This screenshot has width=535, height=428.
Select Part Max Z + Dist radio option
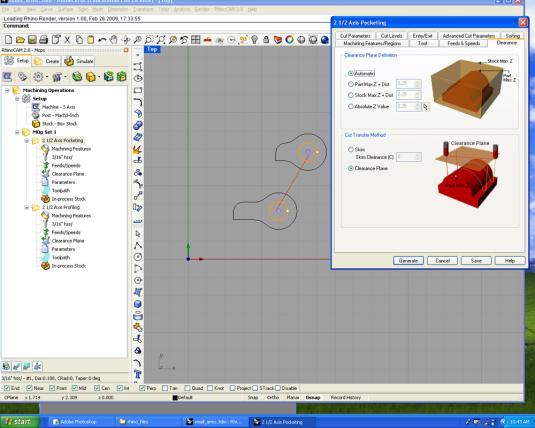[x=350, y=84]
